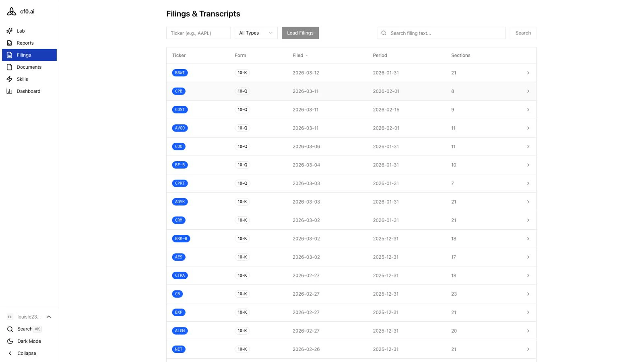The height and width of the screenshot is (362, 644).
Task: Open the Reports sidebar icon
Action: pyautogui.click(x=10, y=43)
